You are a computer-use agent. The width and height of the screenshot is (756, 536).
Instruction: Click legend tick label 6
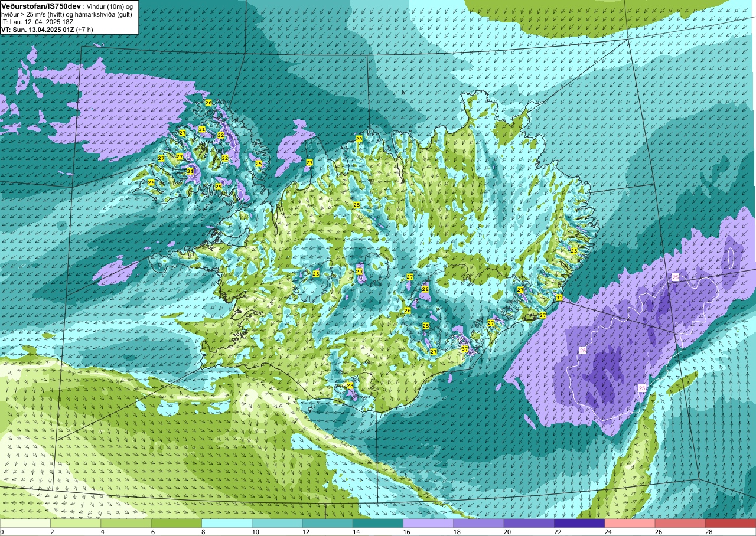pyautogui.click(x=152, y=532)
